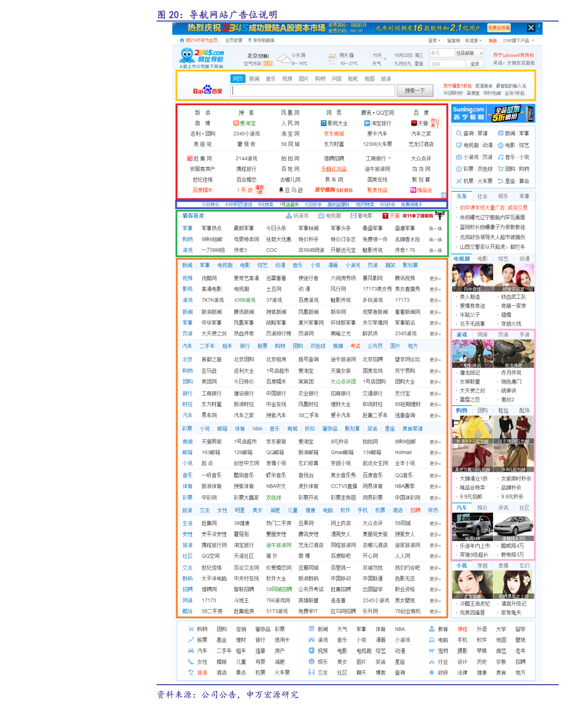Open the 天猫 link with the red cat icon
Viewport: 588px width, 709px height.
[420, 123]
